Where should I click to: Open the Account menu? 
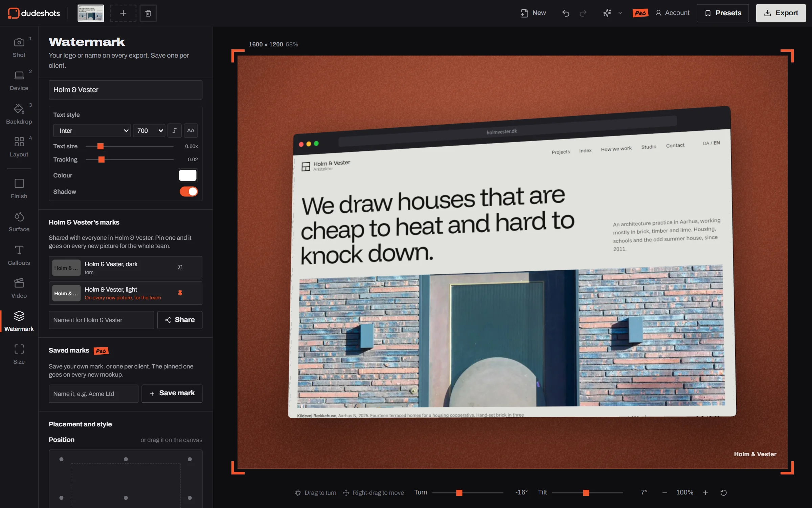[672, 13]
